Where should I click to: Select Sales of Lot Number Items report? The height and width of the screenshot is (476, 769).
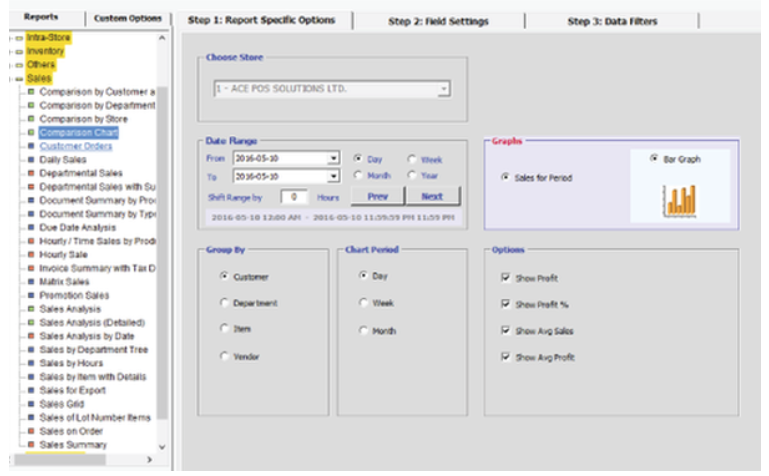tap(95, 418)
